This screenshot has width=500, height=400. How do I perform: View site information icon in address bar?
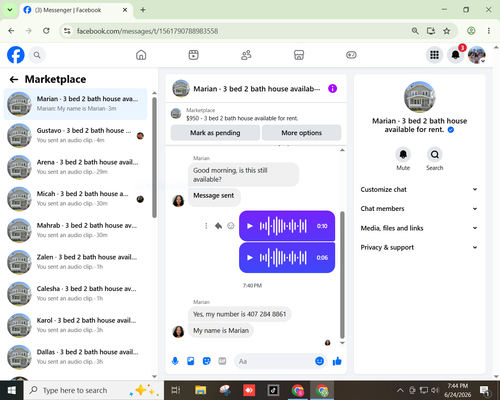click(x=67, y=31)
